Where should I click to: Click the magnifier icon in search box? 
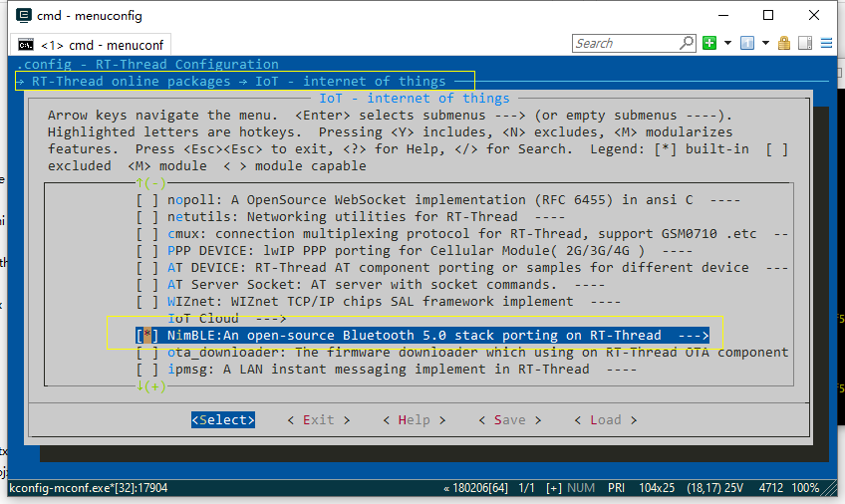[687, 43]
